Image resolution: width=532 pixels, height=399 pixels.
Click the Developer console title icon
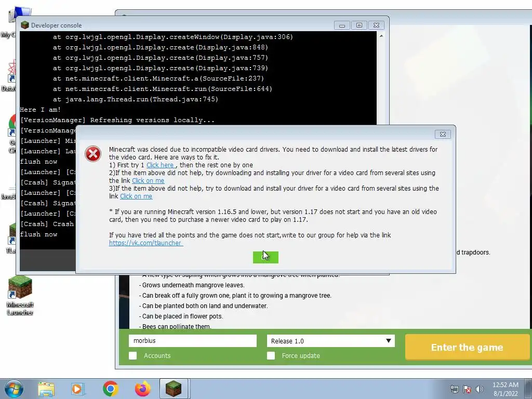(x=25, y=25)
